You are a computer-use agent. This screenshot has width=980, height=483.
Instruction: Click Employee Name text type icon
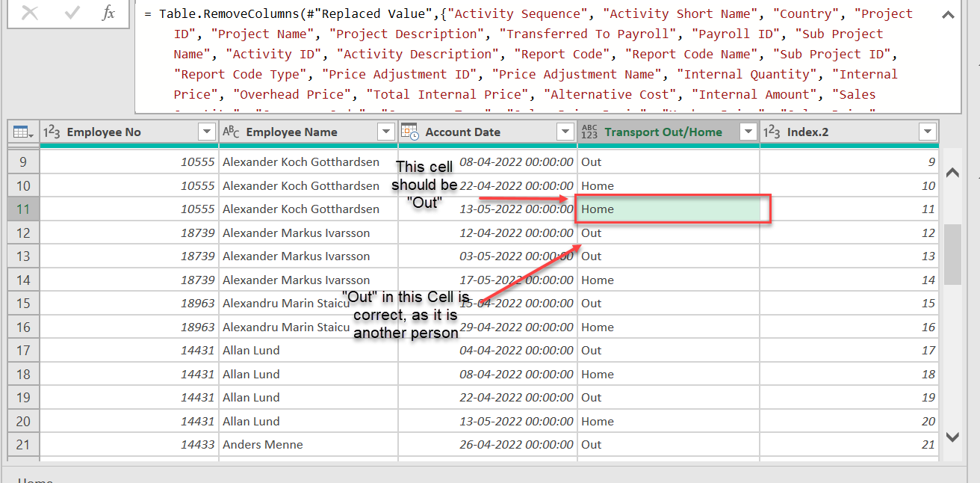(x=231, y=132)
